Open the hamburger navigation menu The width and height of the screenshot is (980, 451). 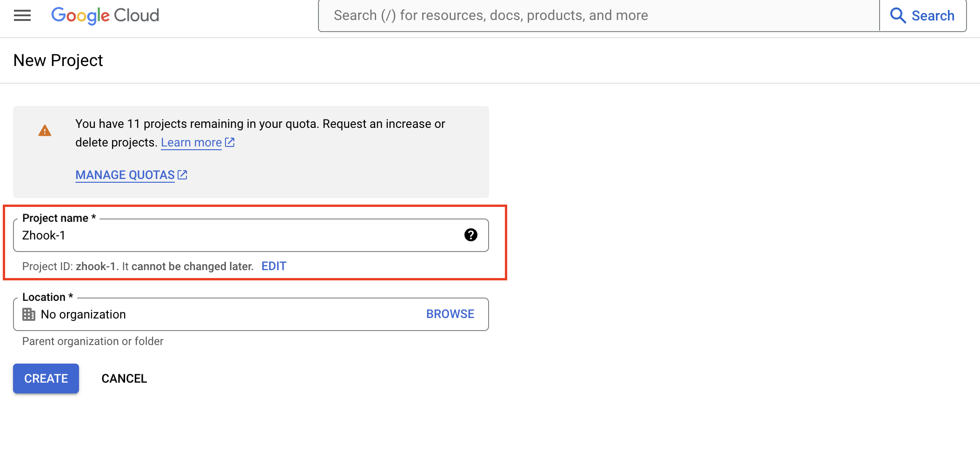pyautogui.click(x=22, y=16)
